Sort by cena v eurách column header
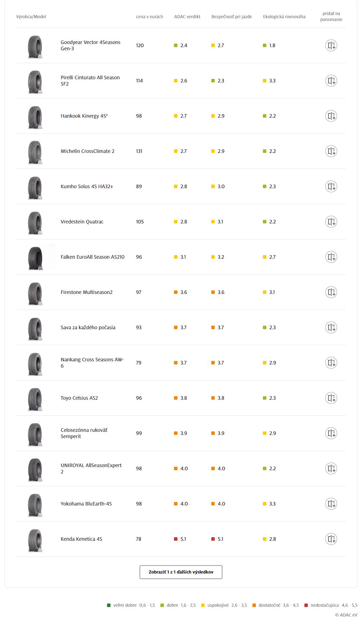The width and height of the screenshot is (364, 621). [x=150, y=17]
